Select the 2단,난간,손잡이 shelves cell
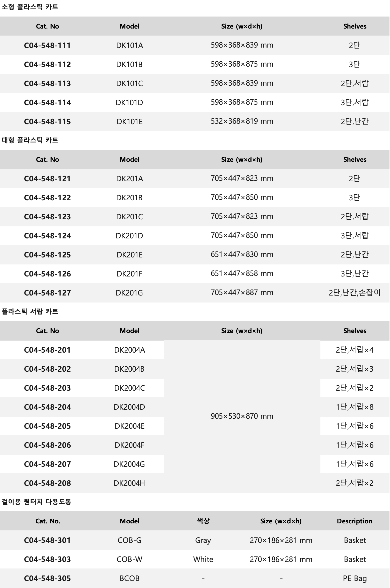Screen dimensions: 390x588 coord(355,292)
